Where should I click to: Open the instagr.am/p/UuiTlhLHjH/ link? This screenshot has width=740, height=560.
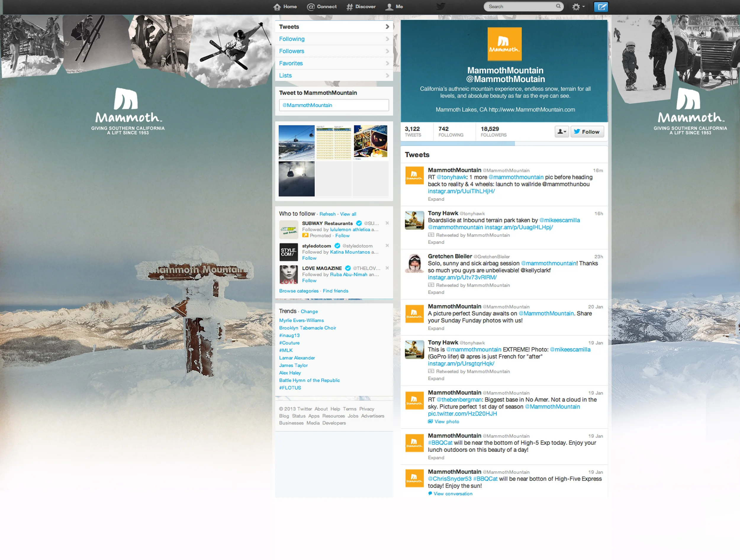tap(461, 191)
